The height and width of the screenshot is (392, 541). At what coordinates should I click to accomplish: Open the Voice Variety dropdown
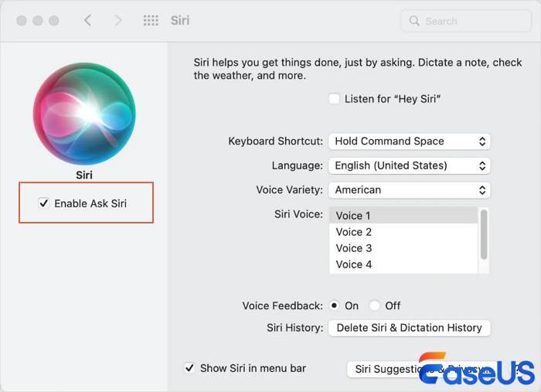[x=409, y=190]
